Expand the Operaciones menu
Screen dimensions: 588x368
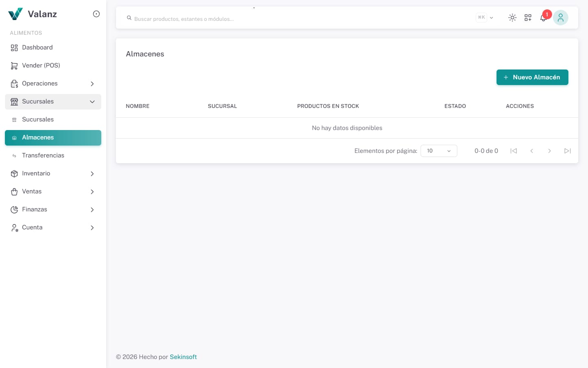click(53, 83)
